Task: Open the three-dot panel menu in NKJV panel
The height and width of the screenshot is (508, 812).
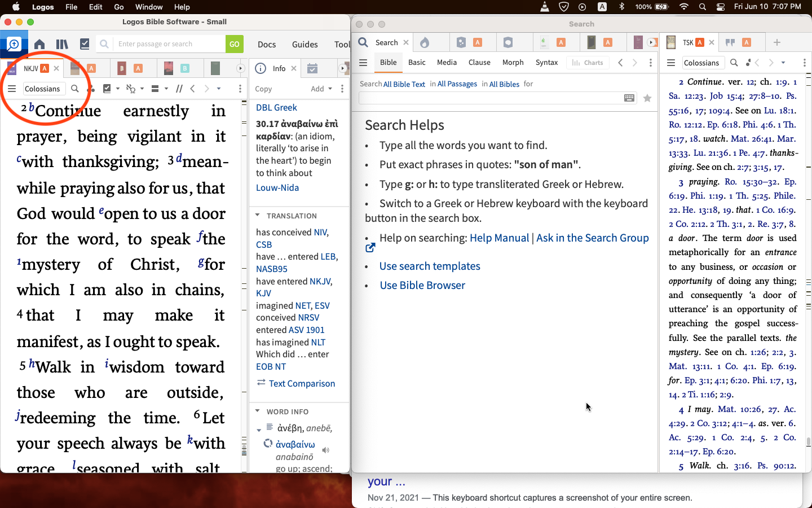Action: [x=239, y=89]
